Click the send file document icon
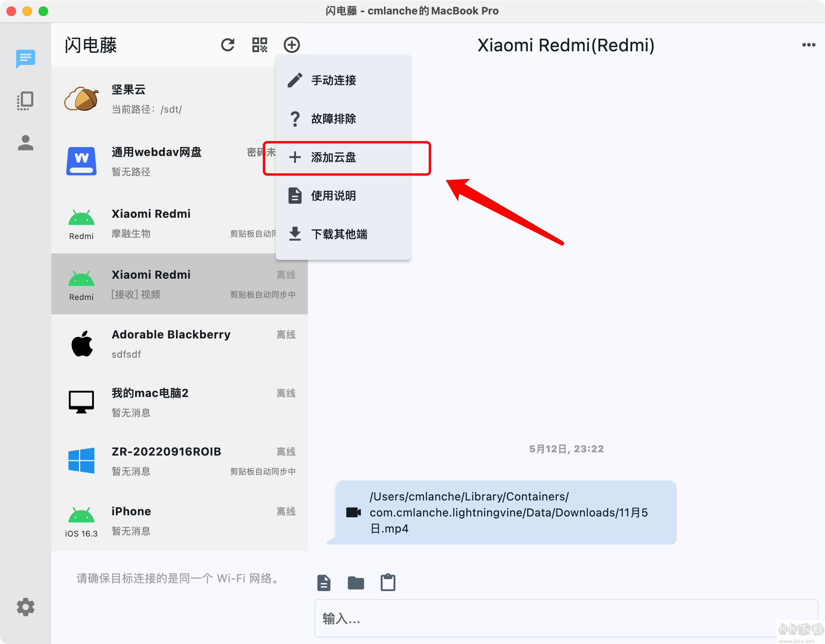This screenshot has height=644, width=825. tap(324, 583)
